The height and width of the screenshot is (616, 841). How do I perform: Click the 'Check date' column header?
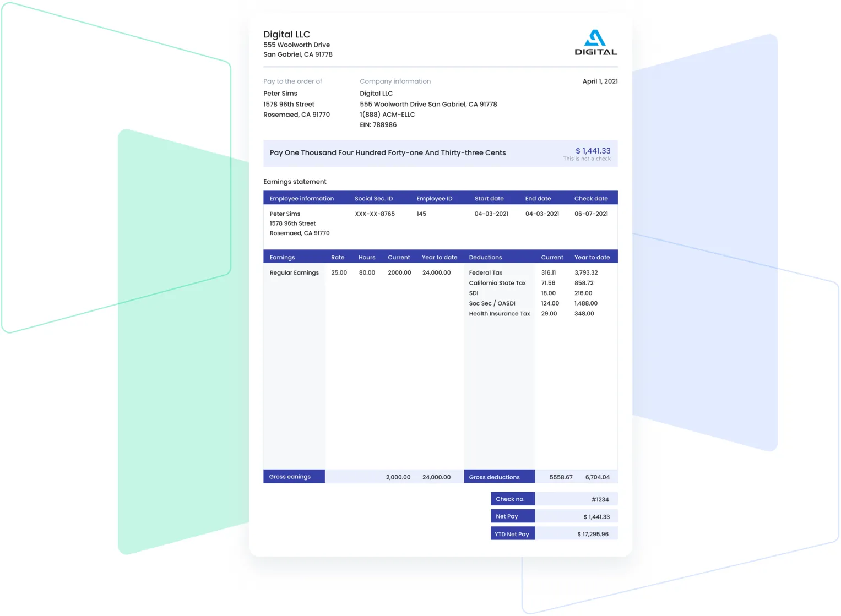591,199
